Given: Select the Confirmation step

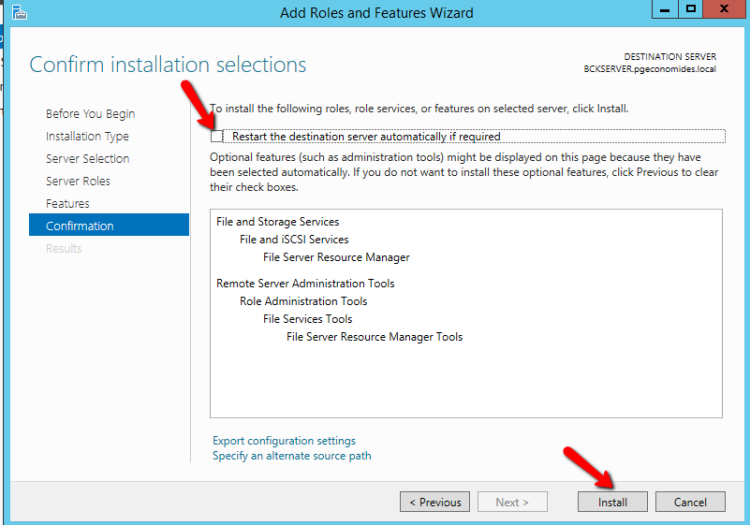Looking at the screenshot, I should 80,226.
